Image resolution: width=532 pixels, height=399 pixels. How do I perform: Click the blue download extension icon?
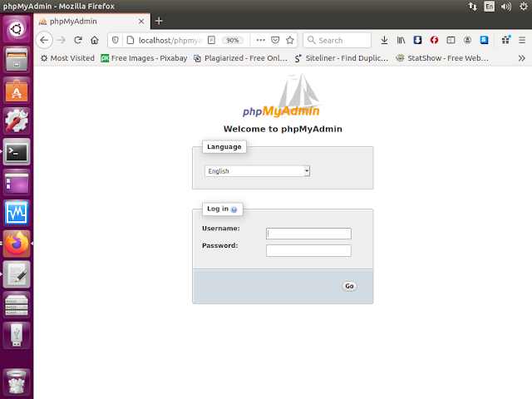[x=417, y=40]
